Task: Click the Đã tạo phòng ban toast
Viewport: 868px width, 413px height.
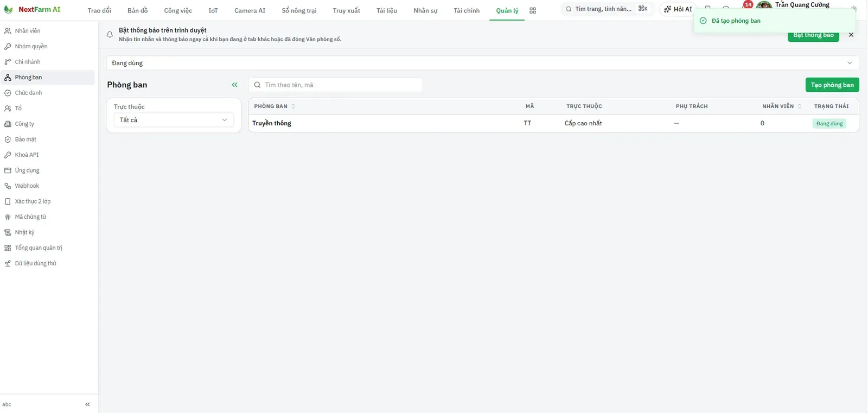Action: pos(774,21)
